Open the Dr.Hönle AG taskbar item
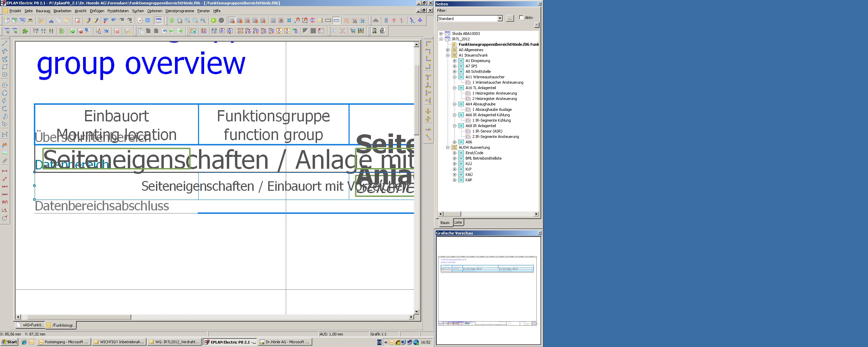This screenshot has height=347, width=868. click(285, 342)
